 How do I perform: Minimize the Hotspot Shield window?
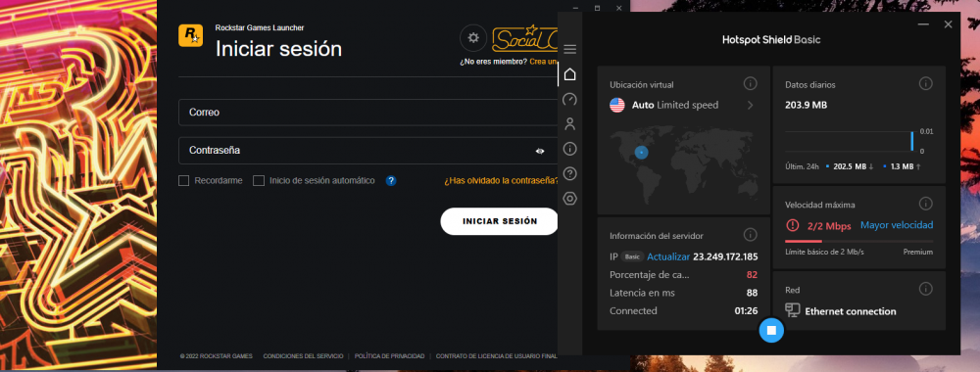[923, 24]
